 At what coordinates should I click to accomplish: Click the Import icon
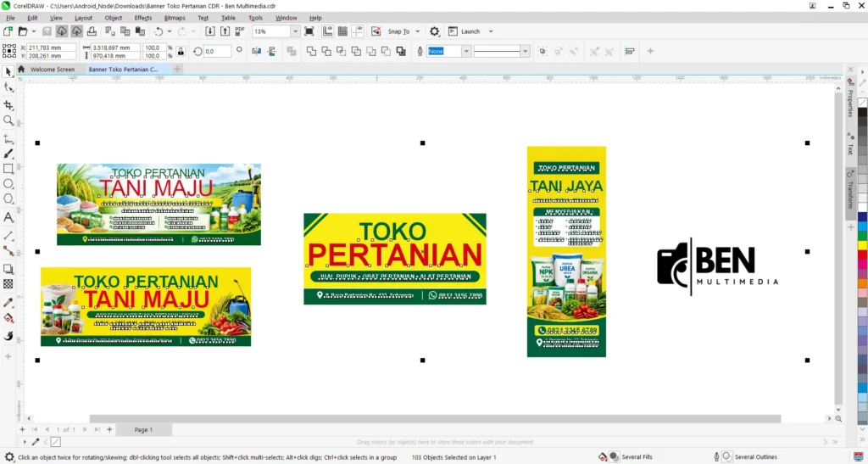click(210, 31)
